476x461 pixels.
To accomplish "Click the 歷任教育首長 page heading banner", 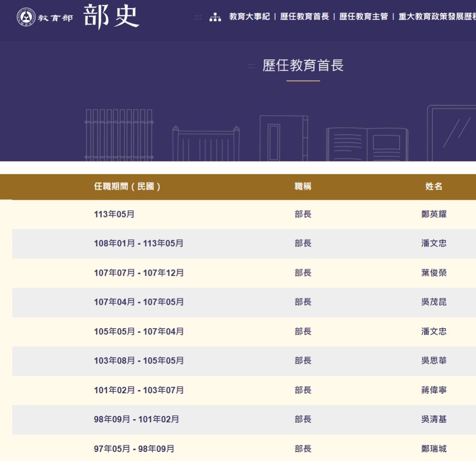I will (x=303, y=66).
